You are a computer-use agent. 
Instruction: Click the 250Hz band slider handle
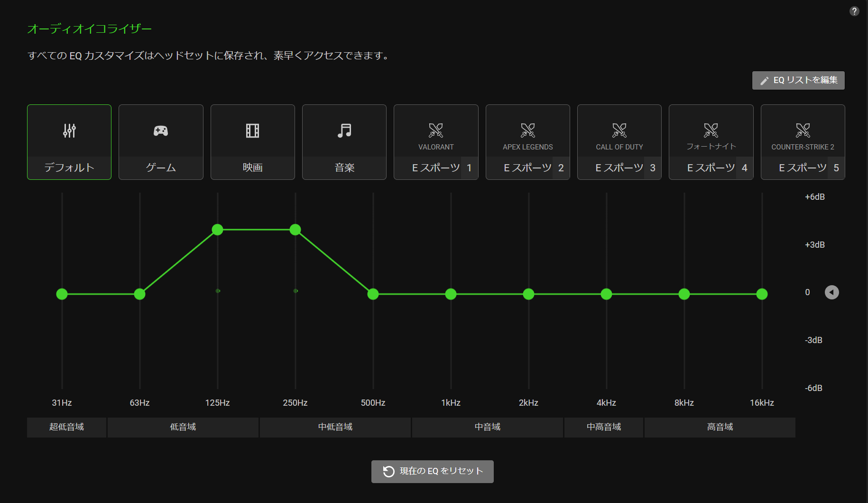[295, 230]
